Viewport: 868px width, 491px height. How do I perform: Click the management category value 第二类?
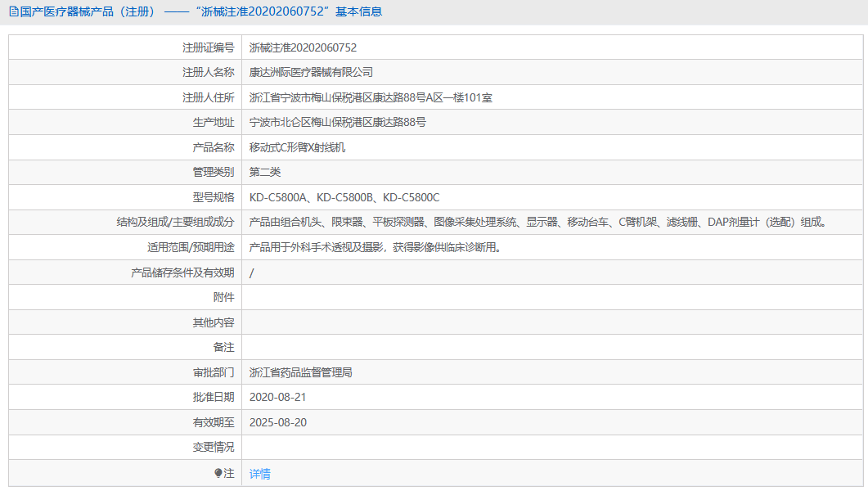pyautogui.click(x=265, y=173)
